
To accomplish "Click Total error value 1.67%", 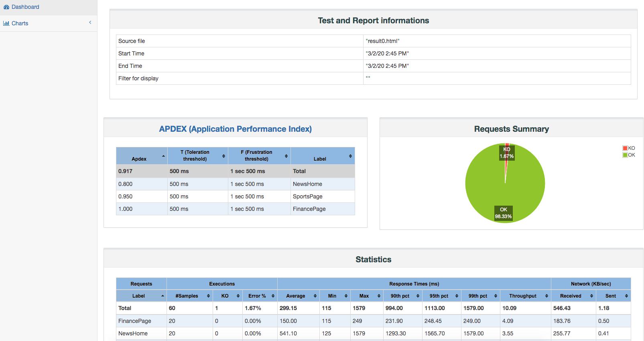I will [253, 308].
